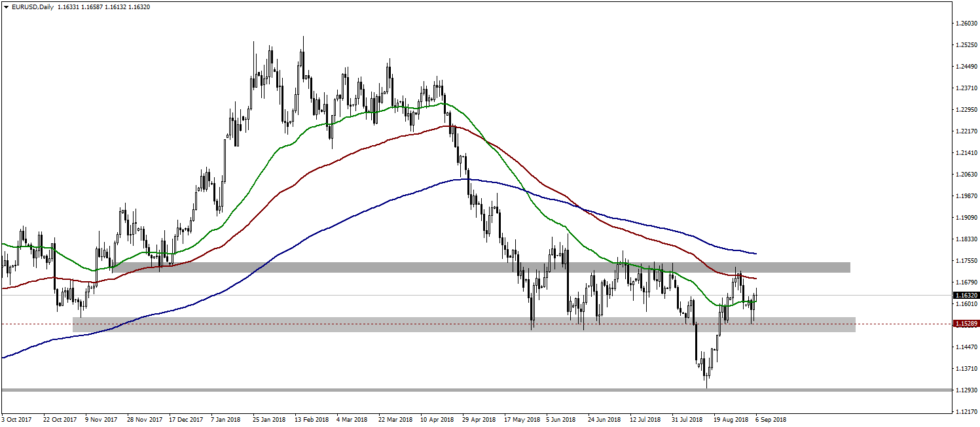This screenshot has height=427, width=980.
Task: Click the 1.18330 price axis label
Action: click(966, 239)
